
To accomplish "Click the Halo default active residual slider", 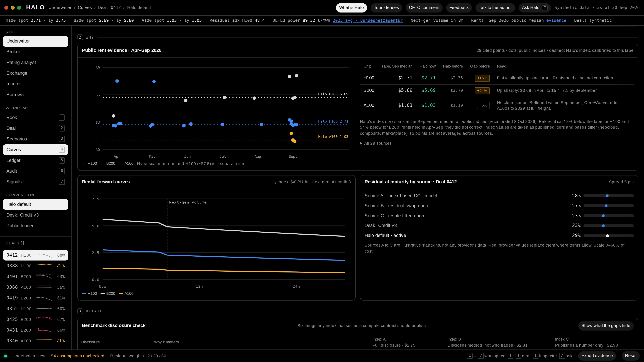I will [608, 236].
